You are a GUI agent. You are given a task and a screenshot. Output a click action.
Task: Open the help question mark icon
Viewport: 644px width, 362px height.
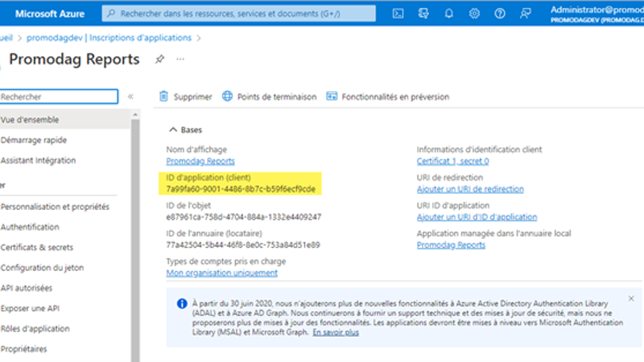click(x=500, y=14)
